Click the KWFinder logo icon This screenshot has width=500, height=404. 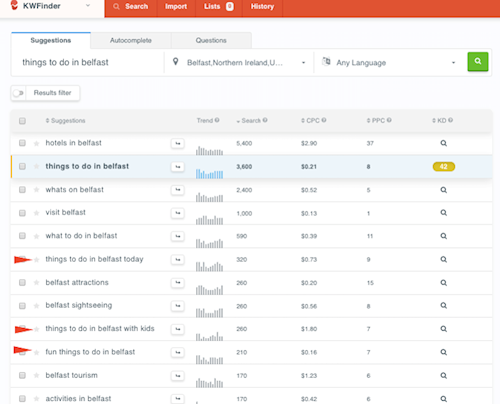(14, 5)
